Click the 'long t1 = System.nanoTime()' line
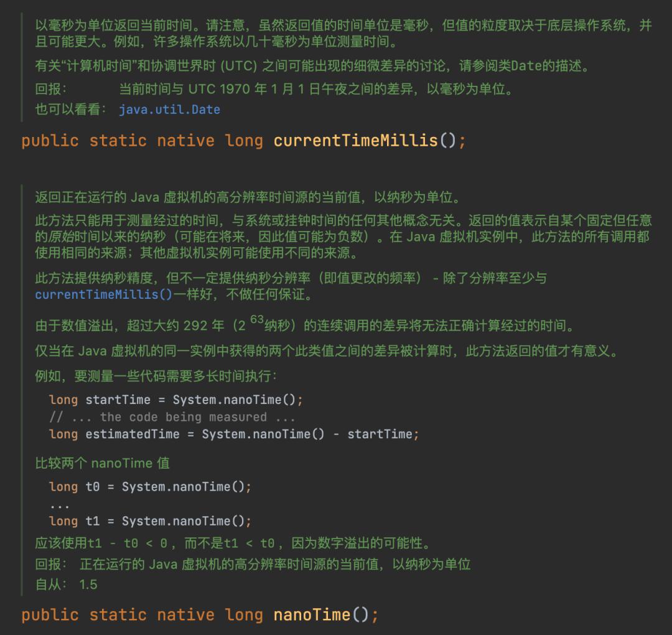672x635 pixels. point(150,521)
